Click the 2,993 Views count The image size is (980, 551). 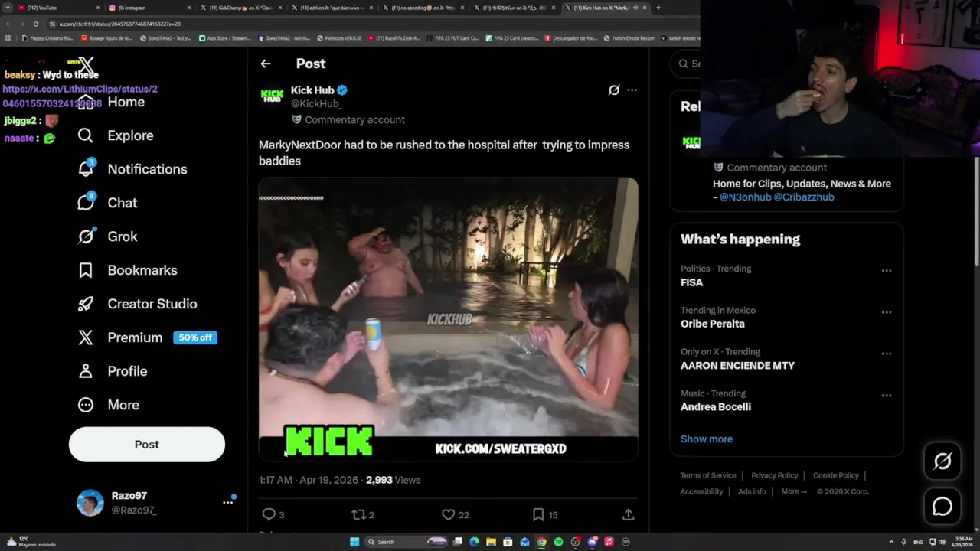(x=393, y=480)
